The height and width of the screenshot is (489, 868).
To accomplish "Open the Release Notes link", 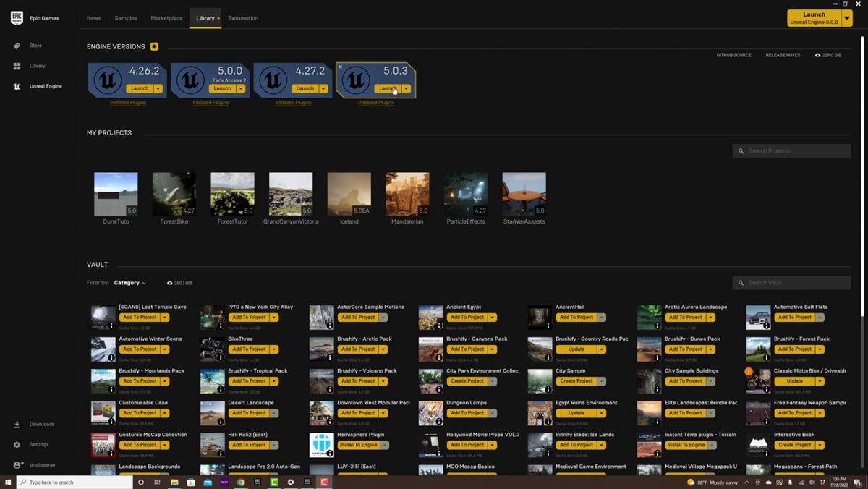I will coord(783,55).
